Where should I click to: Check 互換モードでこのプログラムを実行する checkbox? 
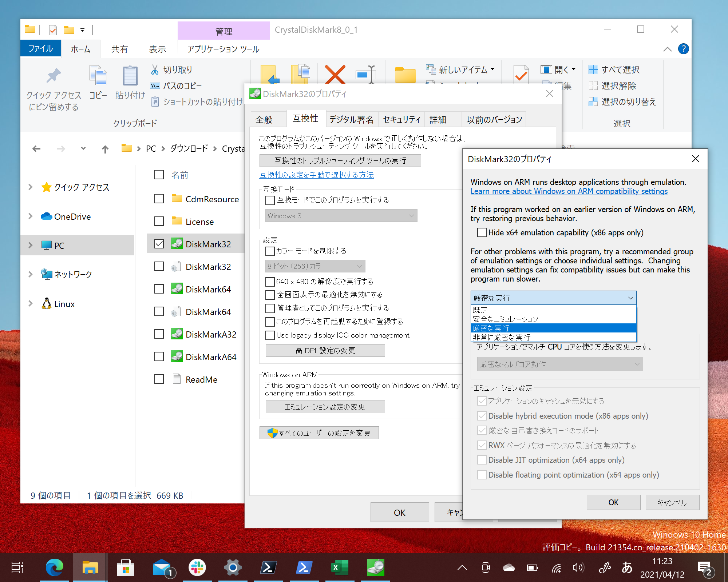pos(270,200)
